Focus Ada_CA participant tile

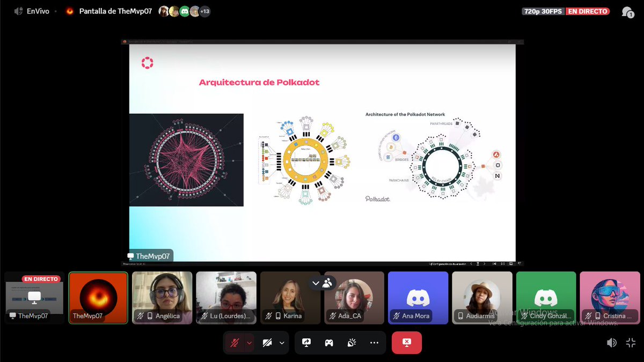tap(354, 298)
